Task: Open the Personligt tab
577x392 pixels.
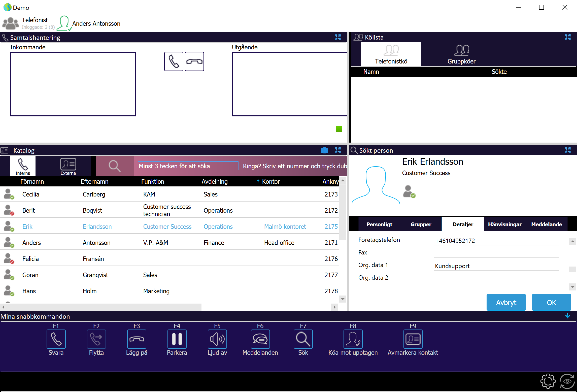Action: [379, 224]
